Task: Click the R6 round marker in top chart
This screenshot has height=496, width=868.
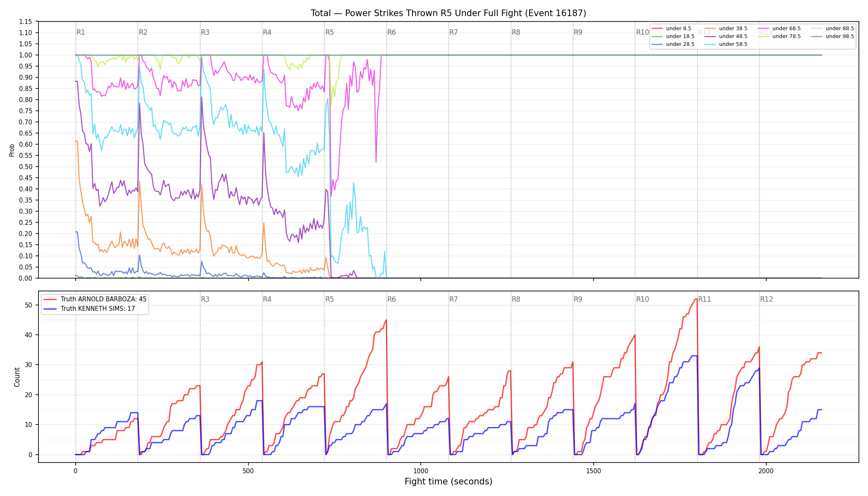Action: pos(391,32)
